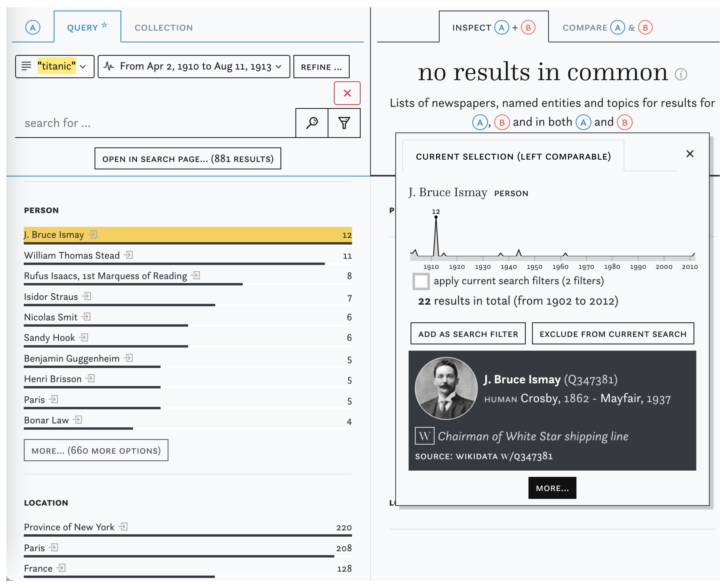Switch to the Compare A & B tab

click(607, 28)
